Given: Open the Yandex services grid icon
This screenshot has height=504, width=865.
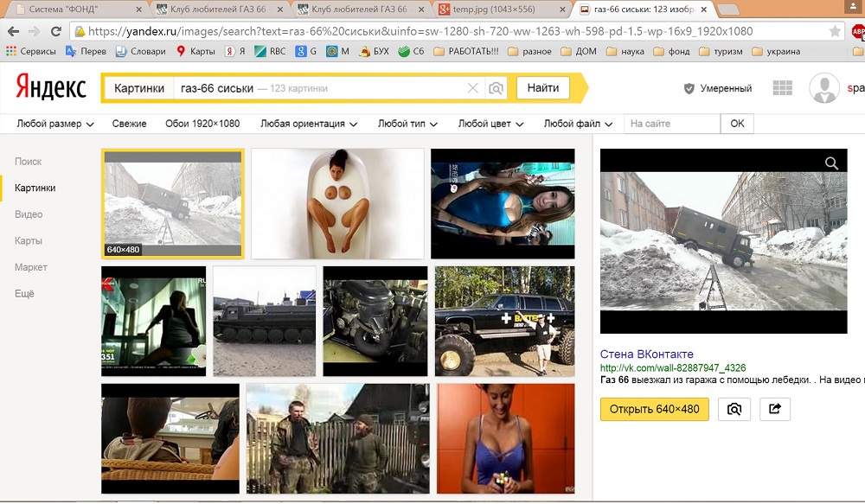Looking at the screenshot, I should pyautogui.click(x=782, y=88).
